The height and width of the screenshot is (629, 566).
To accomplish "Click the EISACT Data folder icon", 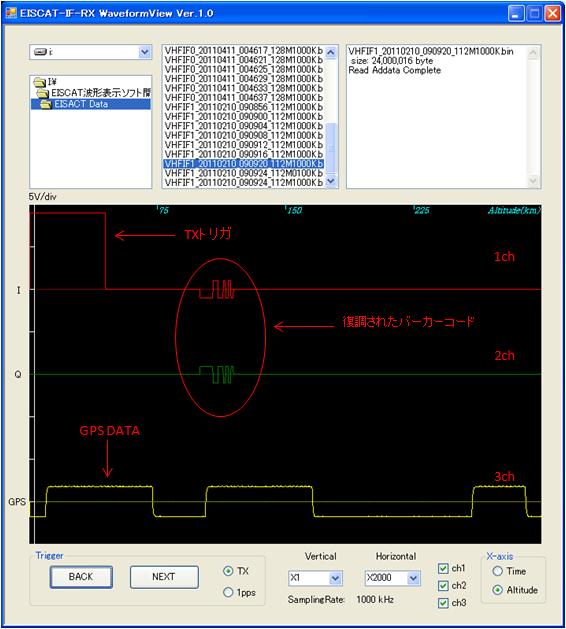I will coord(46,104).
